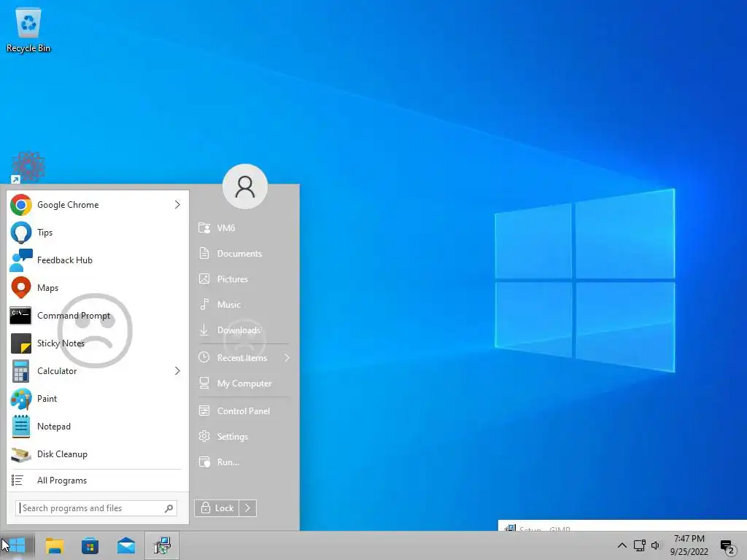Screen dimensions: 747x560
Task: Click the Lock button
Action: [217, 508]
